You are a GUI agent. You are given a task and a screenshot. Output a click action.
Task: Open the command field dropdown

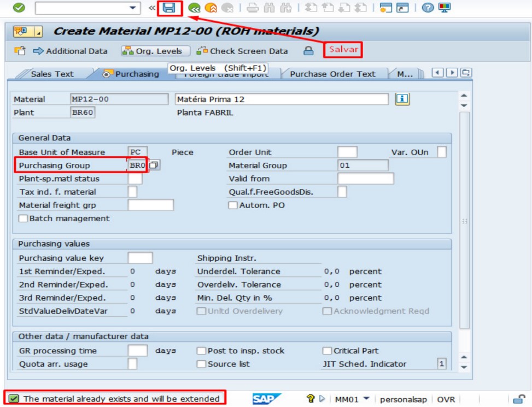tap(133, 8)
